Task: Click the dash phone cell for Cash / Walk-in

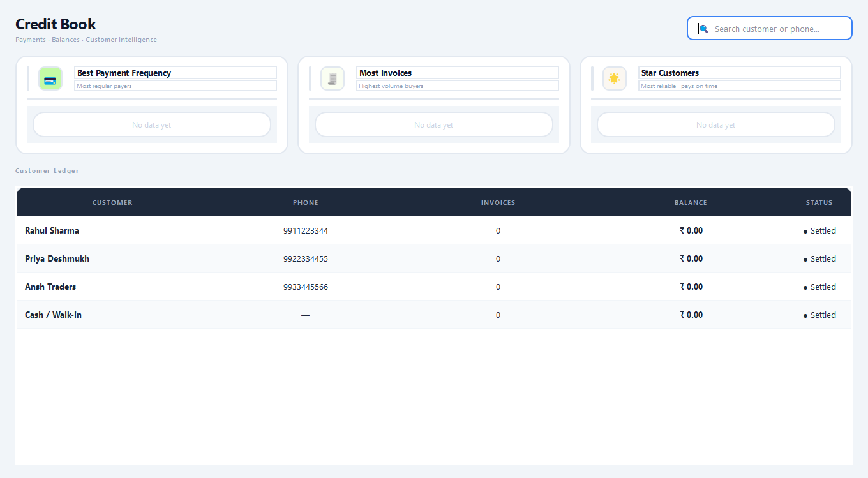Action: pyautogui.click(x=306, y=315)
